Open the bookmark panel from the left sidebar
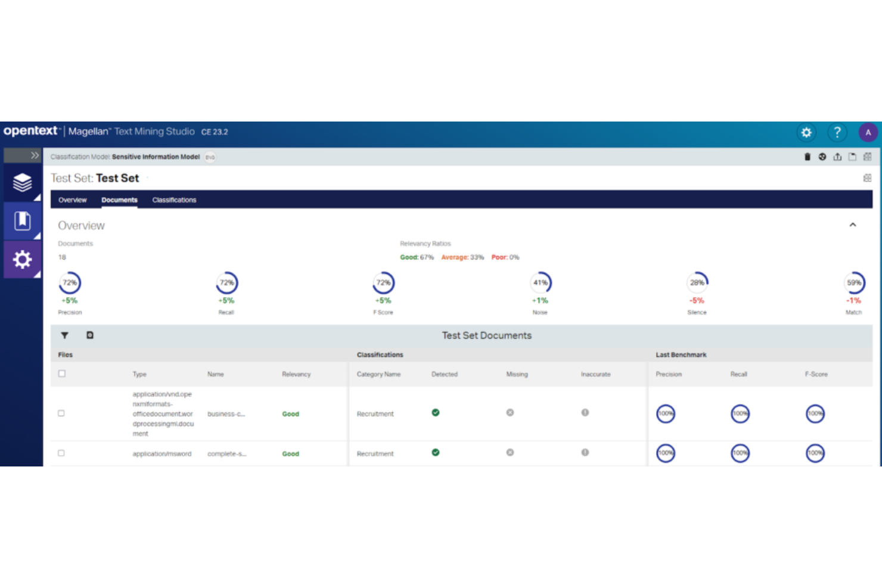 pyautogui.click(x=22, y=221)
